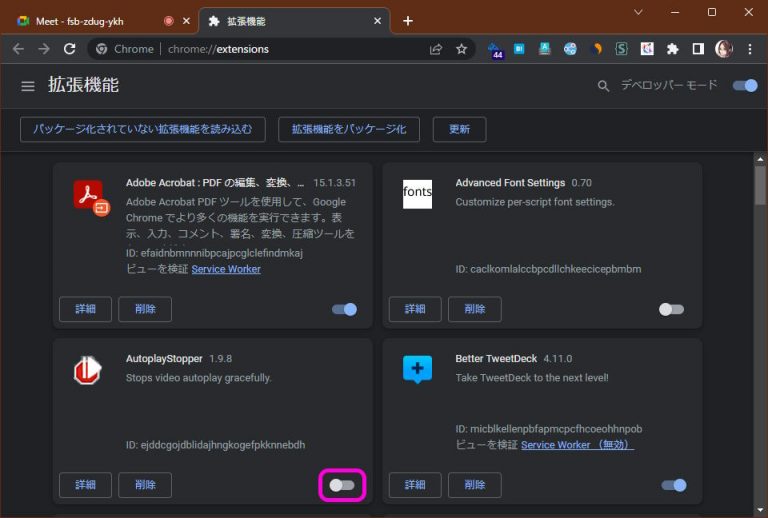Open the white square extension icon in toolbar
768x518 pixels.
click(647, 48)
